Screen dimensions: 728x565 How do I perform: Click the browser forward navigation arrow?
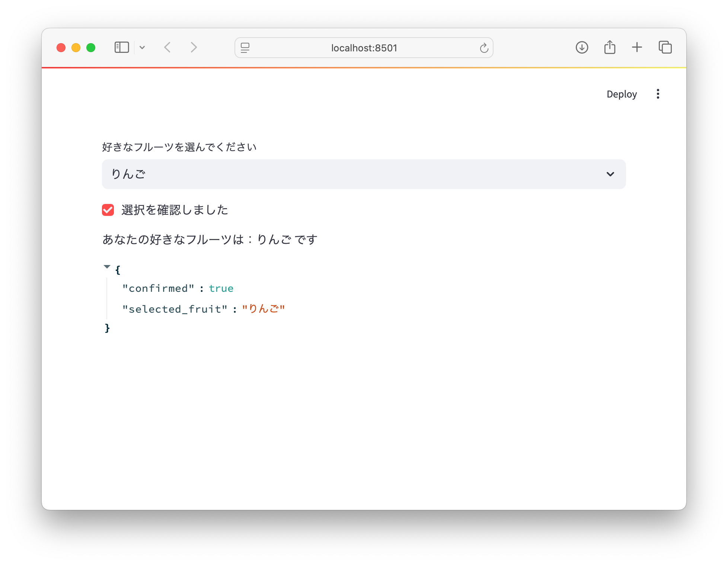[x=194, y=47]
